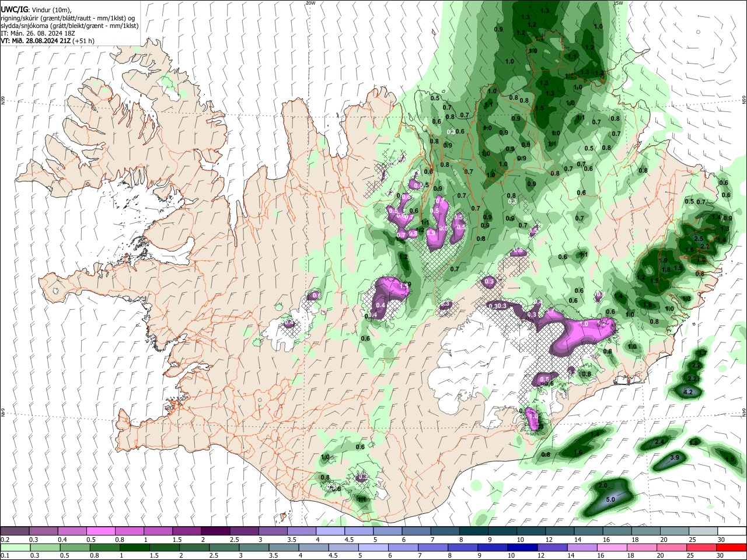Screen dimensions: 747x560
Task: Click the deep blue 10–12 swatch in lower legend row
Action: pos(523,548)
